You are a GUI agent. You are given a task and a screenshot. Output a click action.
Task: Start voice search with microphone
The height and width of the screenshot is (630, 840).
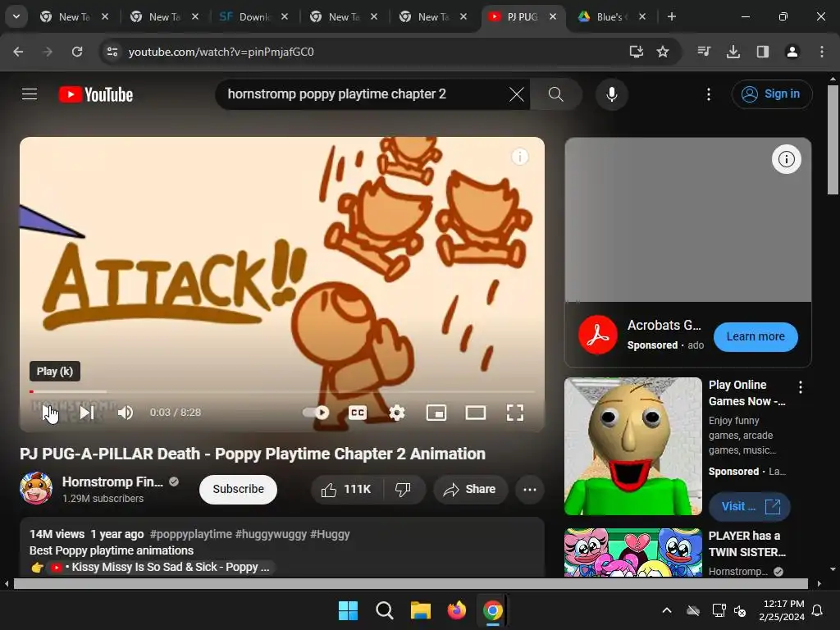pyautogui.click(x=611, y=94)
